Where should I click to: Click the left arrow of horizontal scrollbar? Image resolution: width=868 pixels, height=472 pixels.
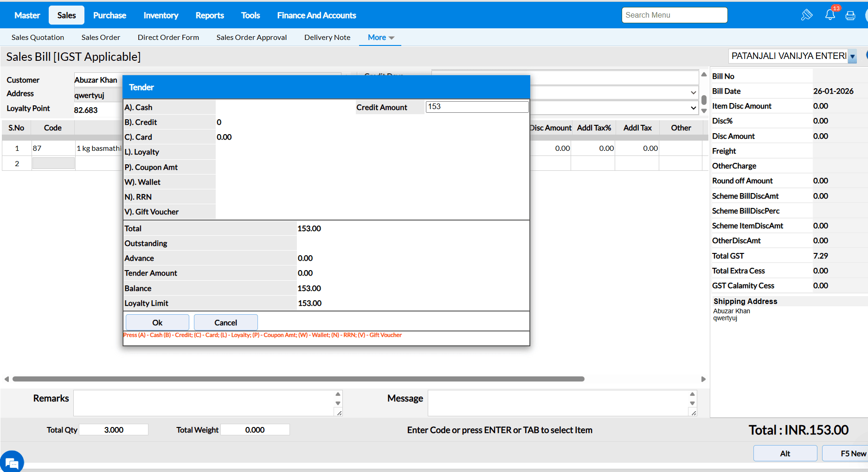pyautogui.click(x=6, y=379)
